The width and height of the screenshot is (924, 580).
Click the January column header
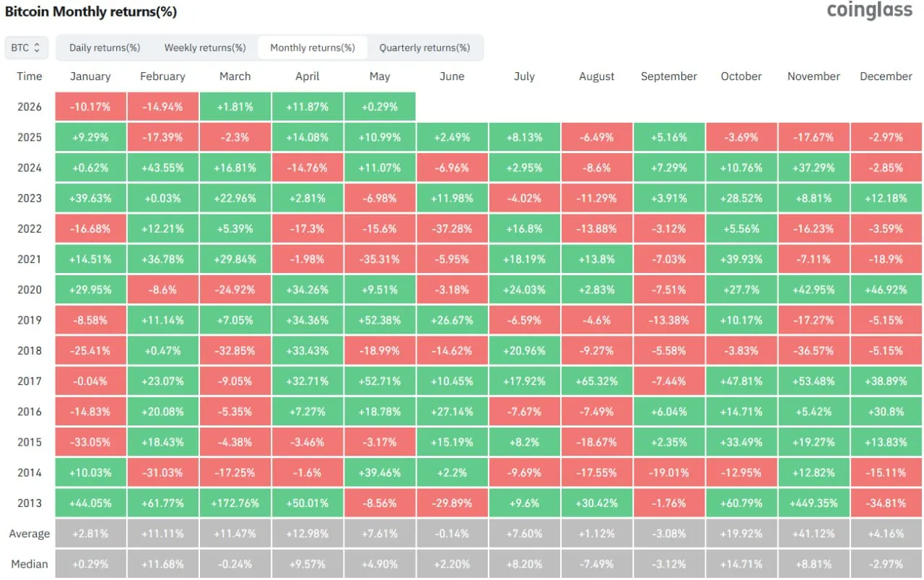pos(90,77)
